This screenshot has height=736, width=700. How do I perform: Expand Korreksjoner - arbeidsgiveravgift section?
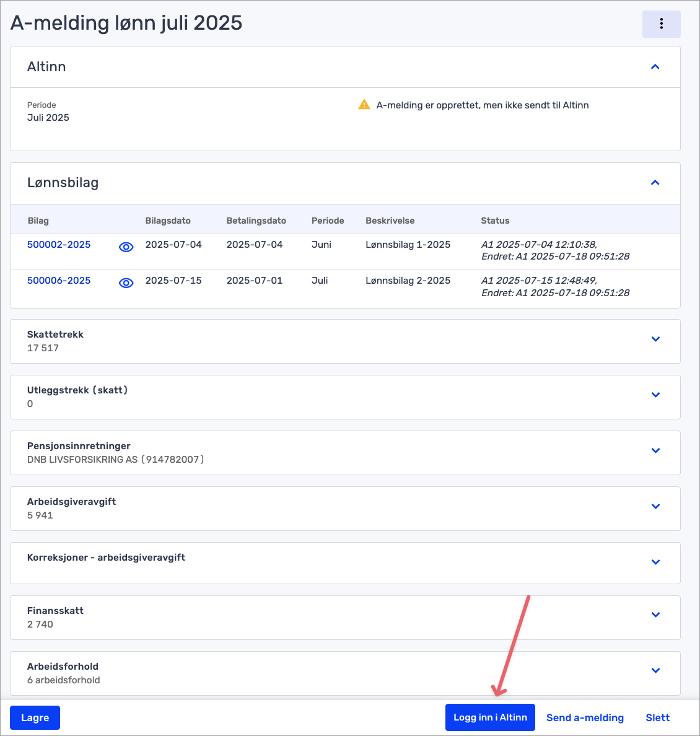[655, 562]
